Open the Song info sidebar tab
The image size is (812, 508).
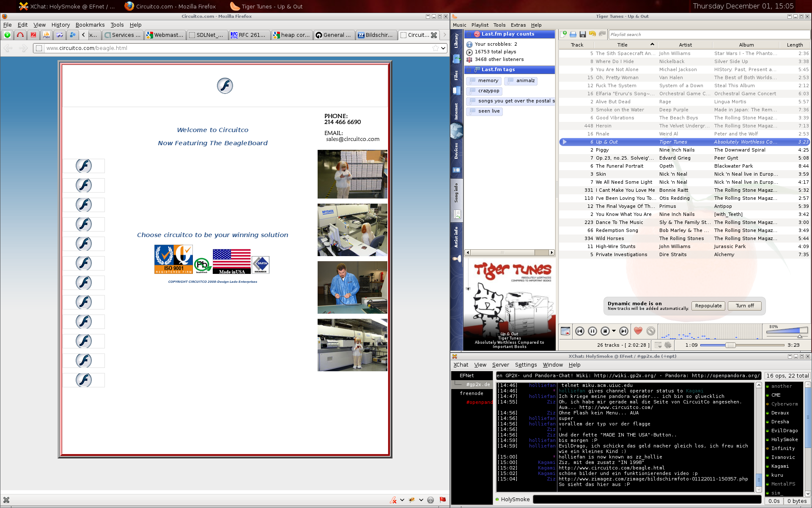click(457, 200)
